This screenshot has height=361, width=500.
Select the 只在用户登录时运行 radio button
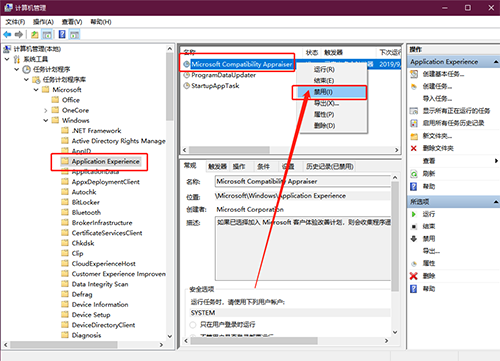(x=192, y=324)
